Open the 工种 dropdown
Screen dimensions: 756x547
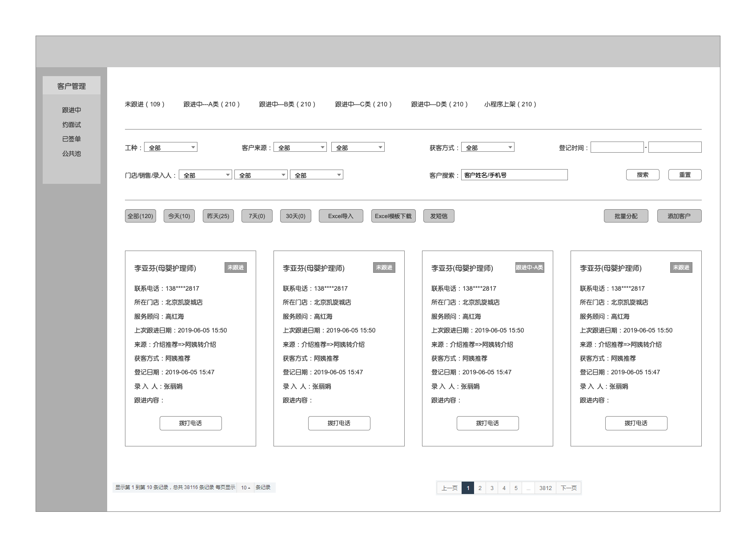(171, 147)
